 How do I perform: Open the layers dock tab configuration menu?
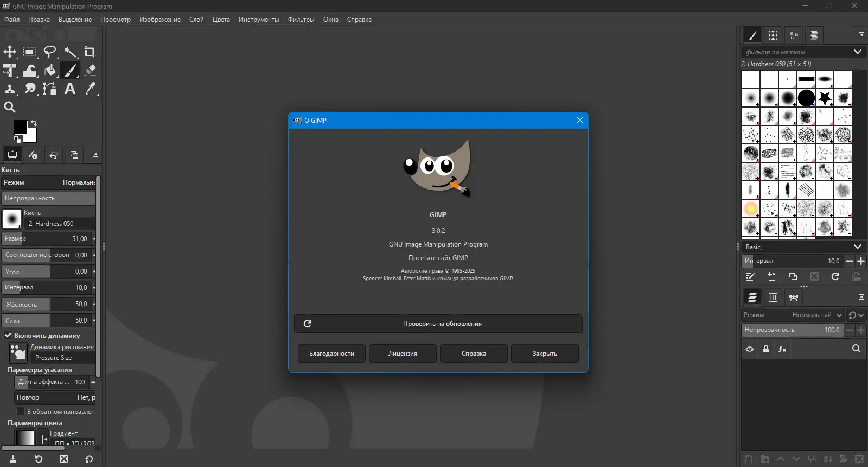click(x=861, y=297)
